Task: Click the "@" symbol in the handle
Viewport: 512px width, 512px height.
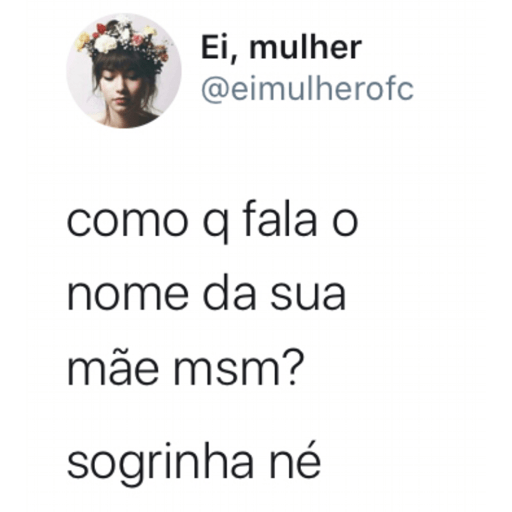Action: (215, 90)
